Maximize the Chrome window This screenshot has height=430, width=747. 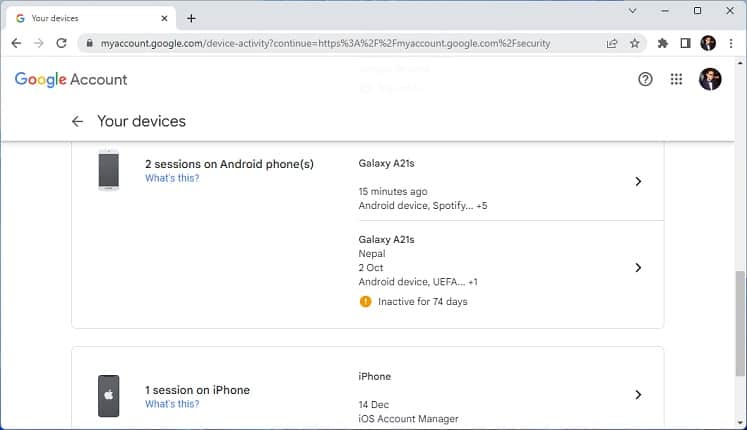coord(697,10)
